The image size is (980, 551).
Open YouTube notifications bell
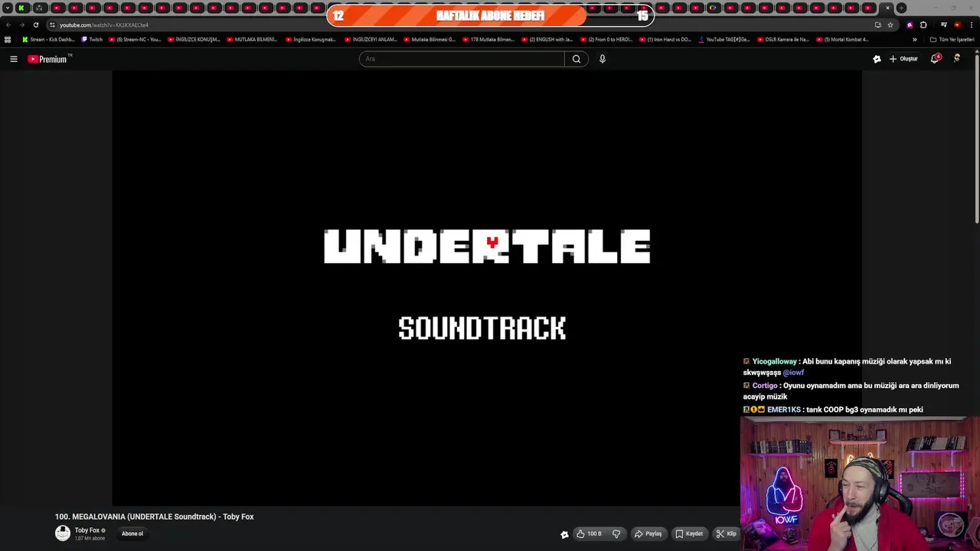[x=935, y=59]
